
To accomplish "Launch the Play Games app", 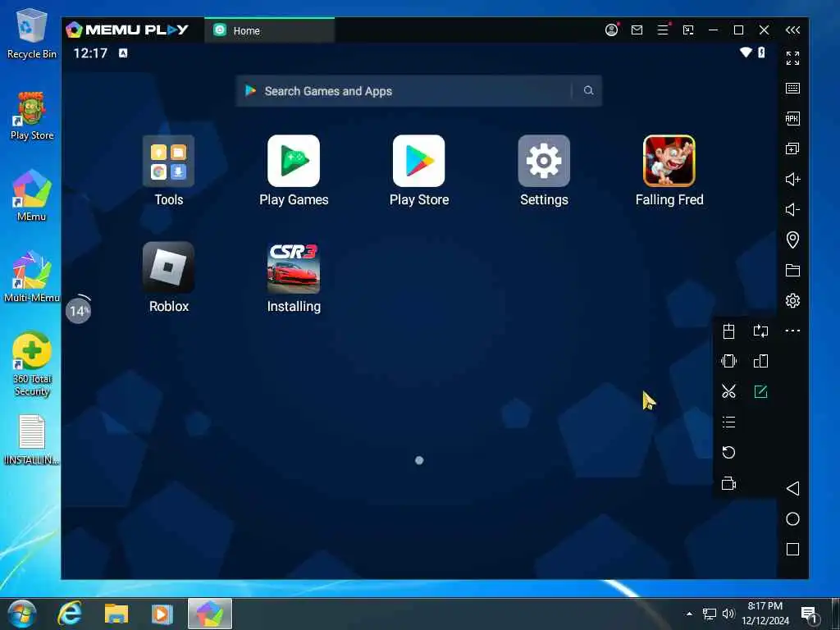I will [x=294, y=161].
